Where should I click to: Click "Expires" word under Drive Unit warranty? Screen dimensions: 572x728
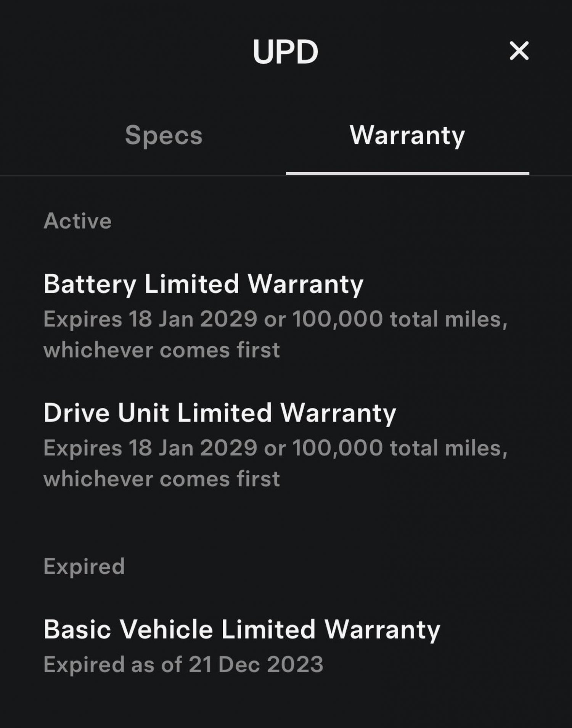[x=82, y=447]
